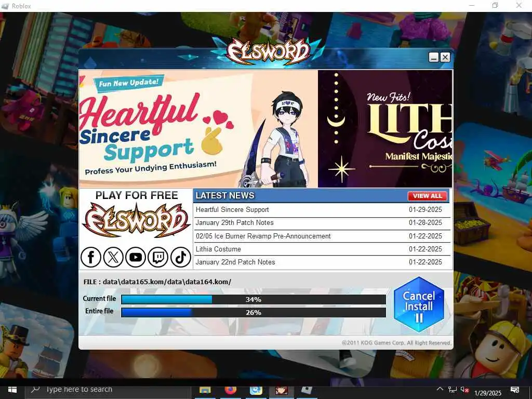Open File Explorer from the taskbar
The width and height of the screenshot is (532, 399).
pyautogui.click(x=205, y=391)
